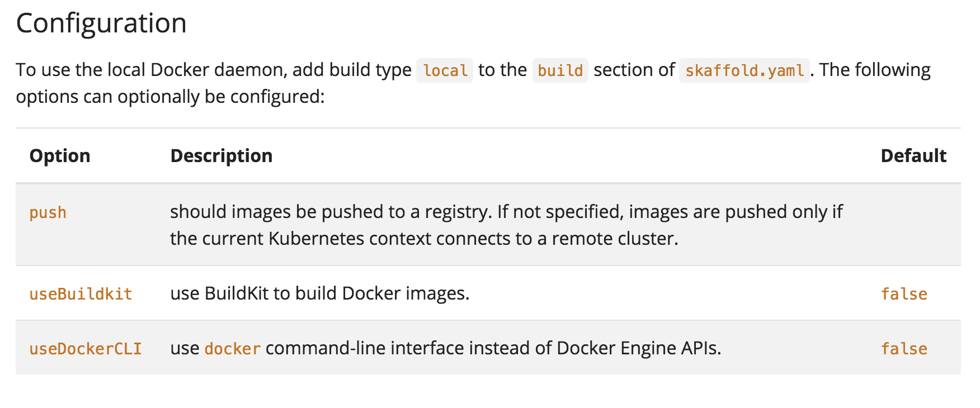This screenshot has width=980, height=408.
Task: Click the 'docker' code word in useDockerCLI description
Action: (x=232, y=349)
